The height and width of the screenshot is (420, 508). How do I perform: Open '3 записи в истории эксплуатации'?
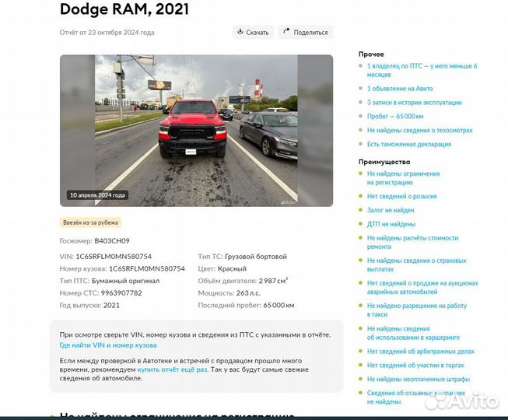(x=415, y=103)
